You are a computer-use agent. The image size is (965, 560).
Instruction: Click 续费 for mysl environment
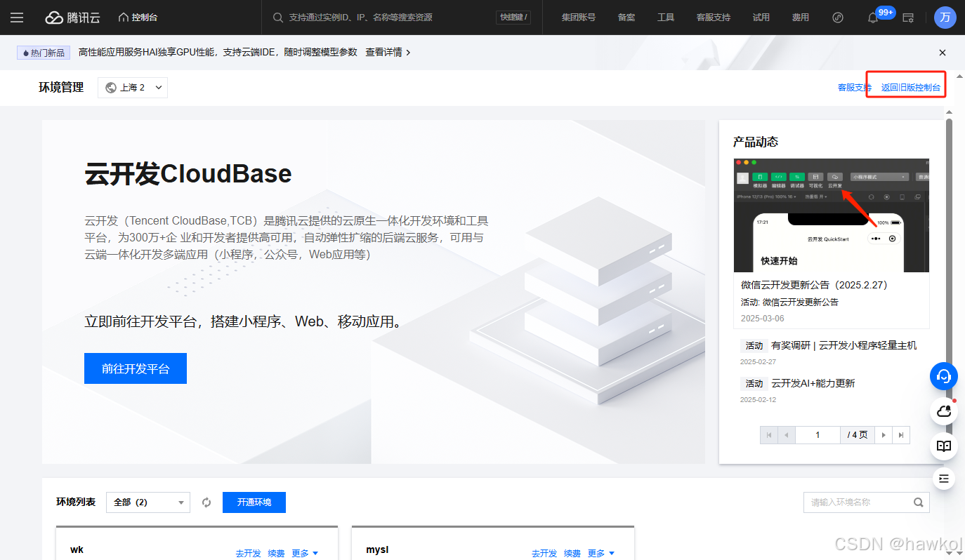[x=573, y=554]
